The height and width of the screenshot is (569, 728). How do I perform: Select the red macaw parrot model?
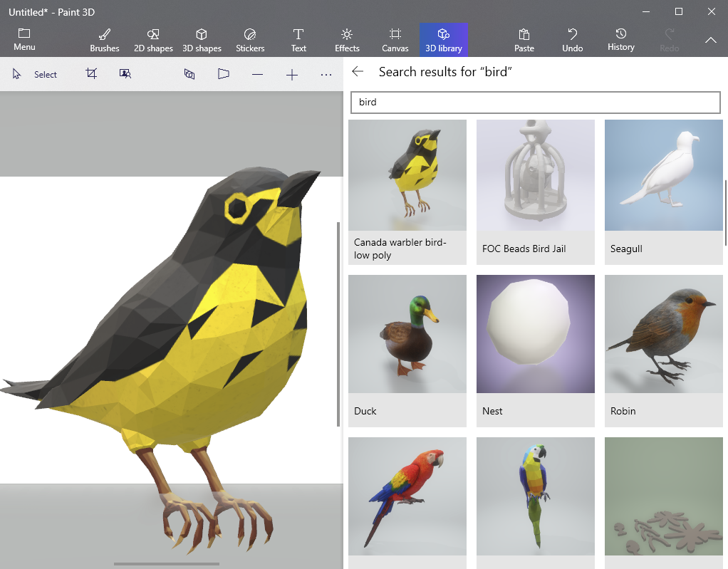pyautogui.click(x=407, y=496)
